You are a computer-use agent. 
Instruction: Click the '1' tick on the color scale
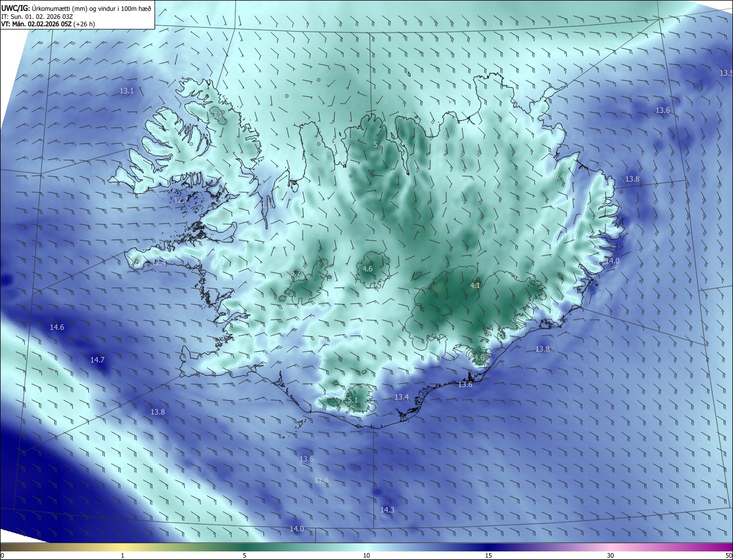(123, 555)
